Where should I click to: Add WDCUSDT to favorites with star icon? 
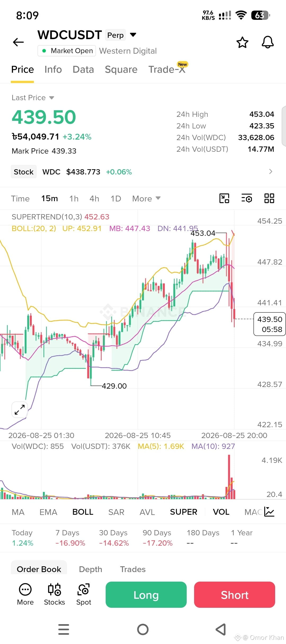coord(242,42)
